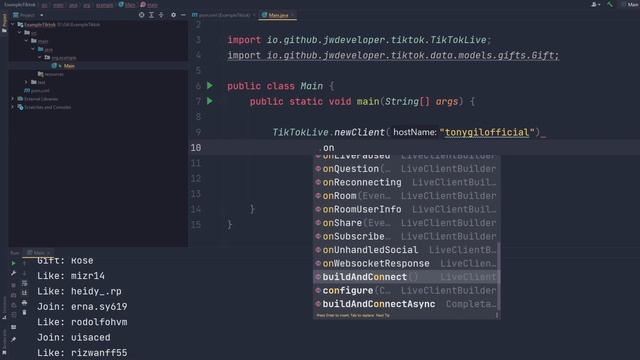The width and height of the screenshot is (640, 360).
Task: Choose onShare from completion list
Action: pyautogui.click(x=407, y=223)
